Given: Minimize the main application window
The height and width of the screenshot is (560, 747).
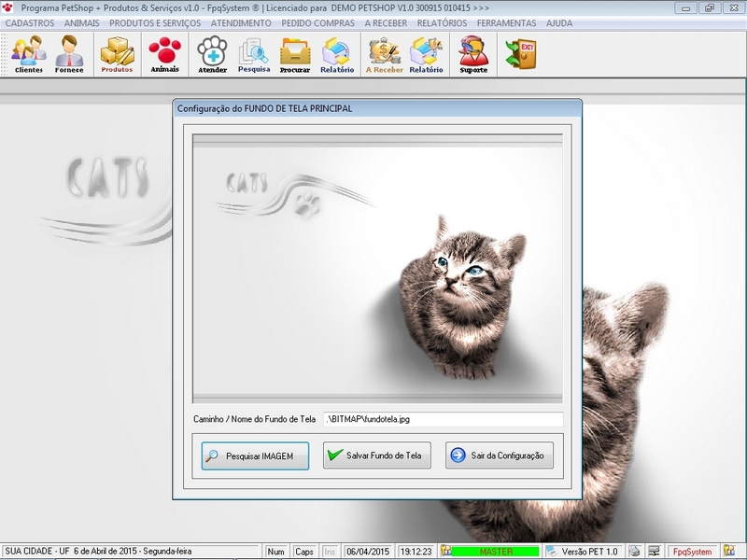Looking at the screenshot, I should pyautogui.click(x=686, y=7).
